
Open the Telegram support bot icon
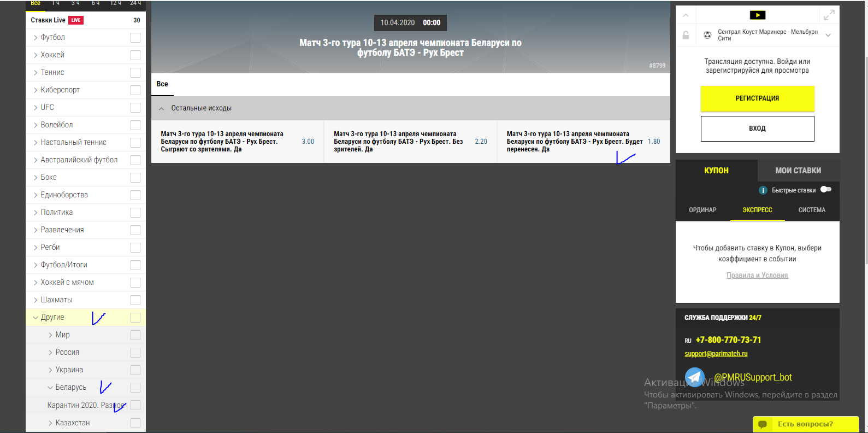coord(695,377)
